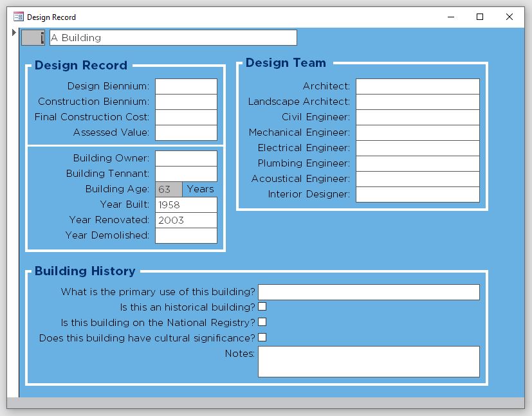Image resolution: width=532 pixels, height=416 pixels.
Task: Click the Year Renovated field showing 2003
Action: pos(187,220)
